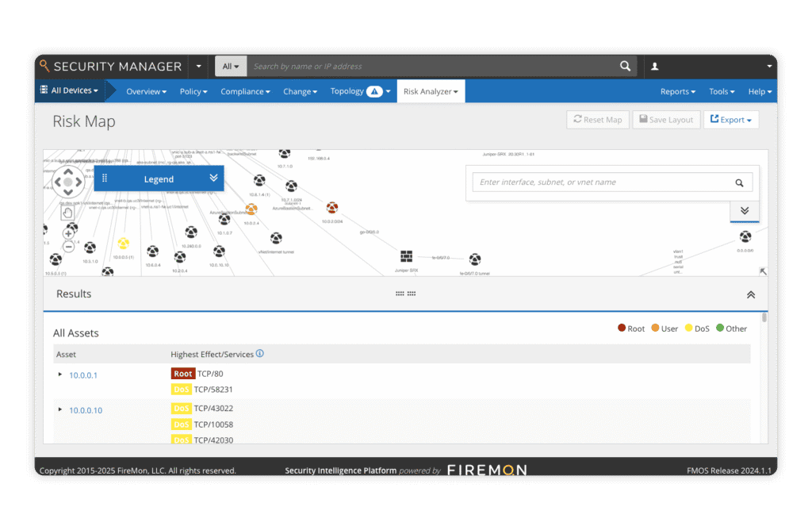This screenshot has width=812, height=530.
Task: Click the search magnifier in the top bar
Action: [625, 66]
